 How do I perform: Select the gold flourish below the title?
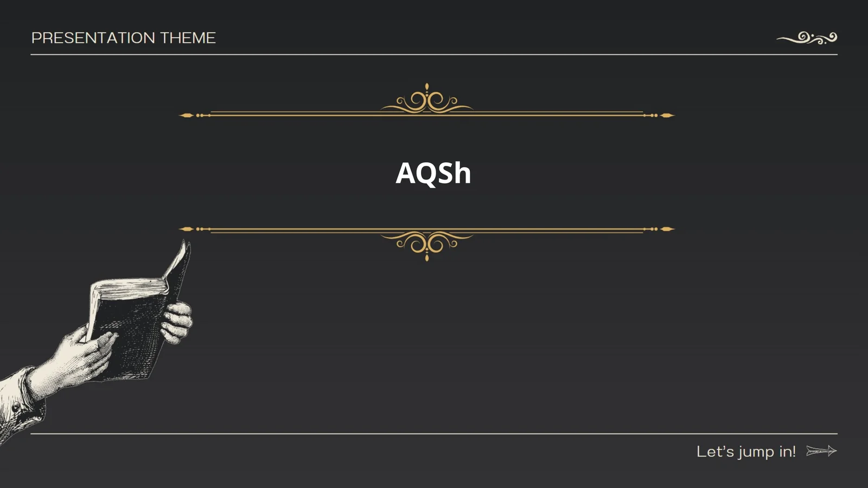427,244
